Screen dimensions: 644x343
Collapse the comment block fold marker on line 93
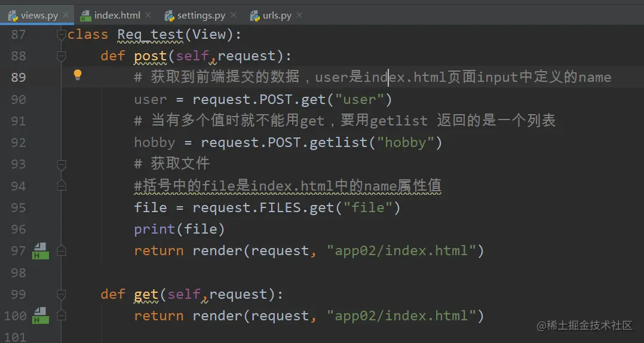[x=61, y=165]
